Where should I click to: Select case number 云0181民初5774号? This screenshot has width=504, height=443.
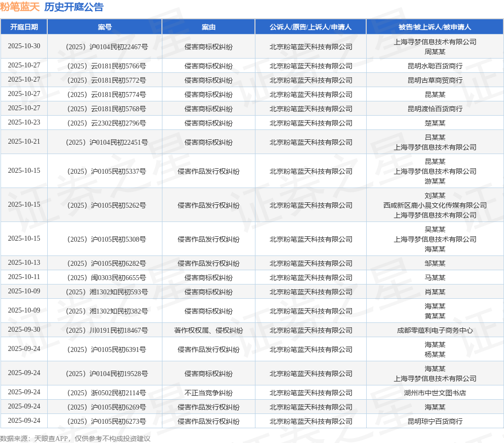point(107,95)
